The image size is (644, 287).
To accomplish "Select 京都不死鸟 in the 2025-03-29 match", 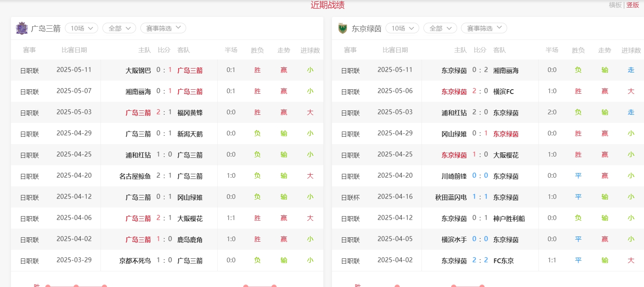I will click(135, 261).
